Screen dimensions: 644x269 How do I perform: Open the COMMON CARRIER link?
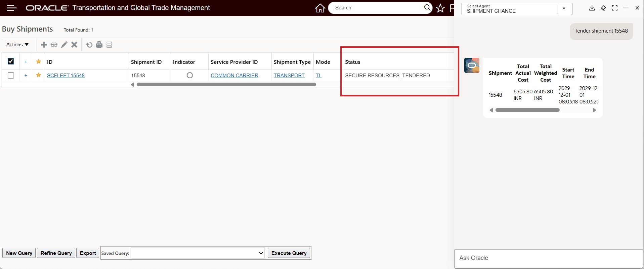234,75
